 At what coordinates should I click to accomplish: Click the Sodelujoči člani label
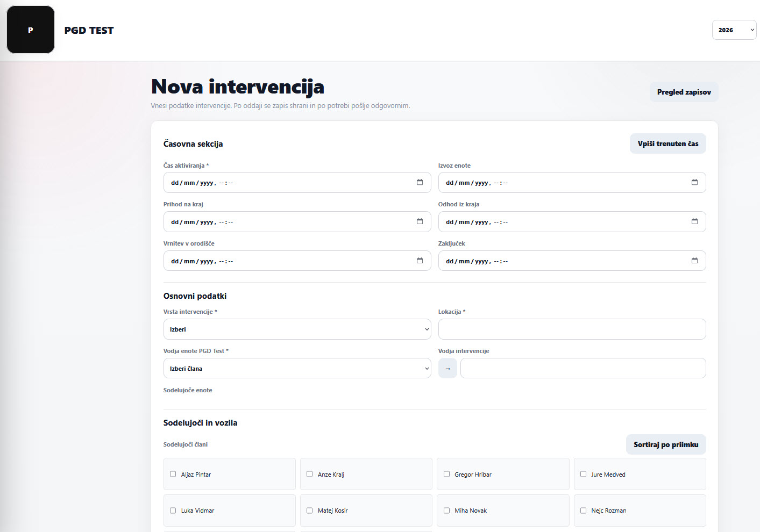coord(186,444)
